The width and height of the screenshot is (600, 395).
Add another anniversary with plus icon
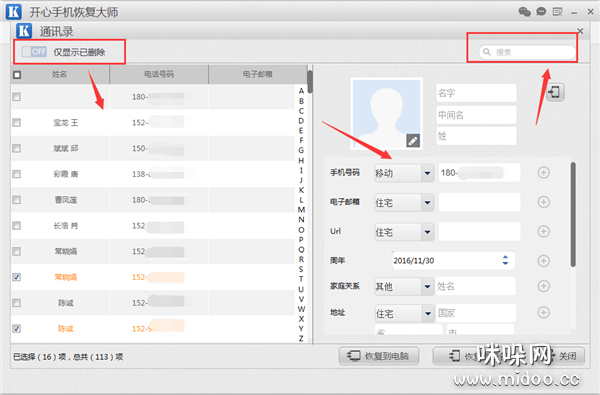pyautogui.click(x=543, y=261)
